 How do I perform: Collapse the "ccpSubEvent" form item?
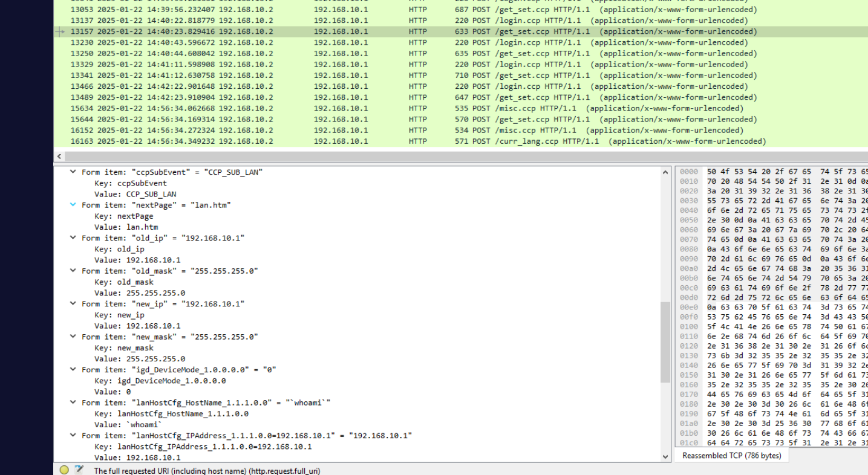point(73,172)
